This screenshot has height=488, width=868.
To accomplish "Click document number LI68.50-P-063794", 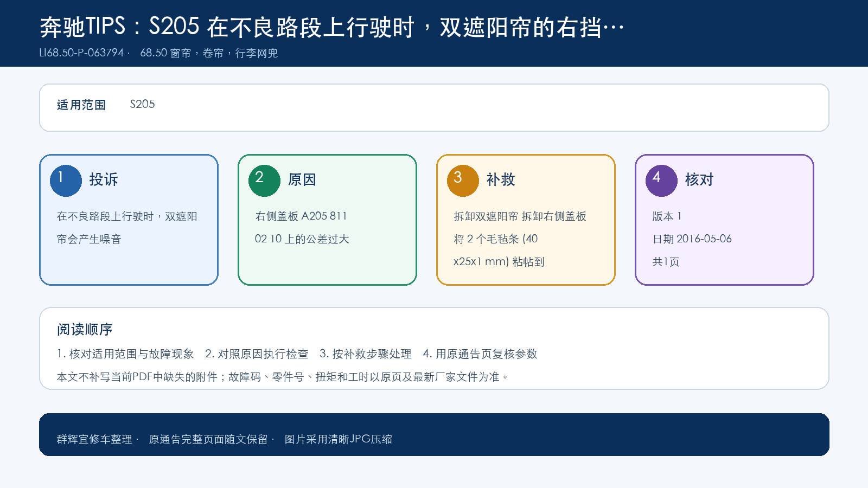I will (82, 53).
